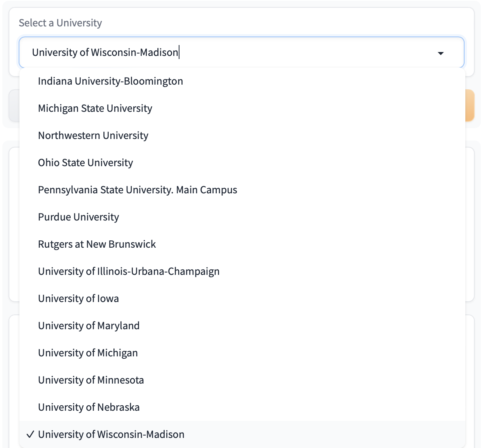
Task: Select Indiana University-Bloomington option
Action: click(x=110, y=81)
